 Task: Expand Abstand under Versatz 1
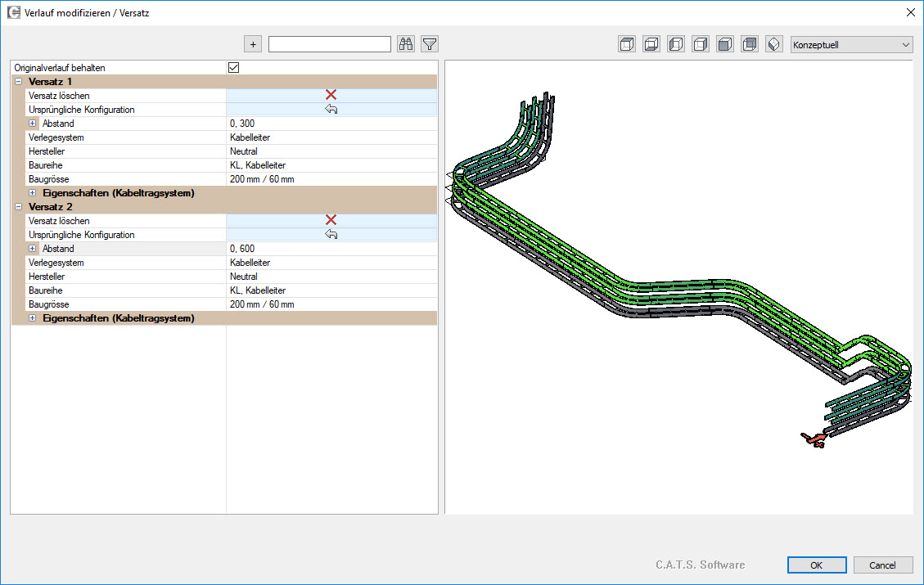coord(33,124)
